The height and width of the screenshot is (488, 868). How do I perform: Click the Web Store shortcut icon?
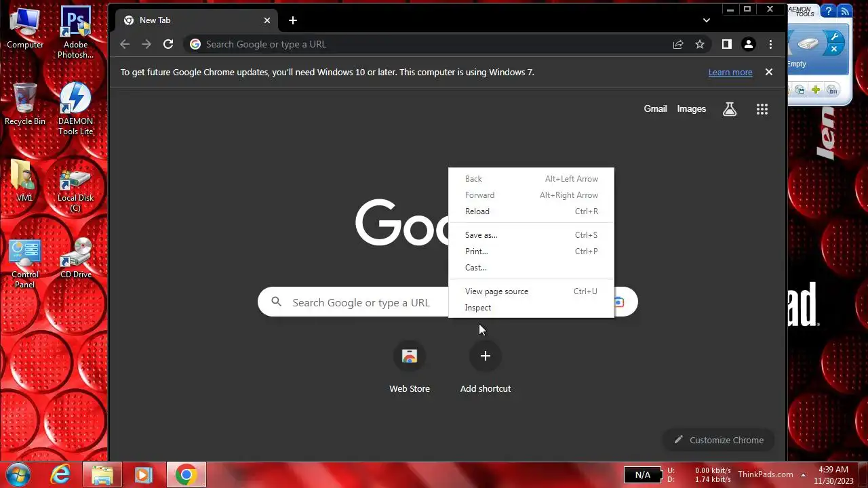coord(410,357)
